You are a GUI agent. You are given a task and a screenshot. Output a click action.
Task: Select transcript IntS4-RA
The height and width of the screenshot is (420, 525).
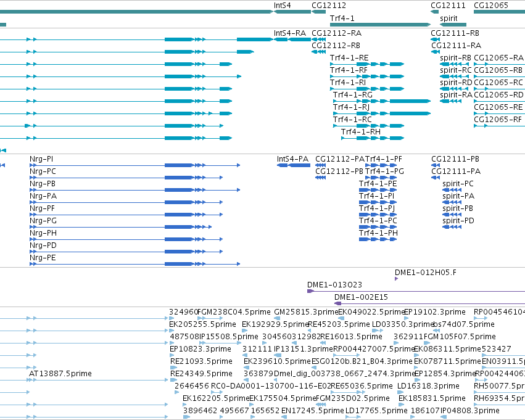pos(290,33)
